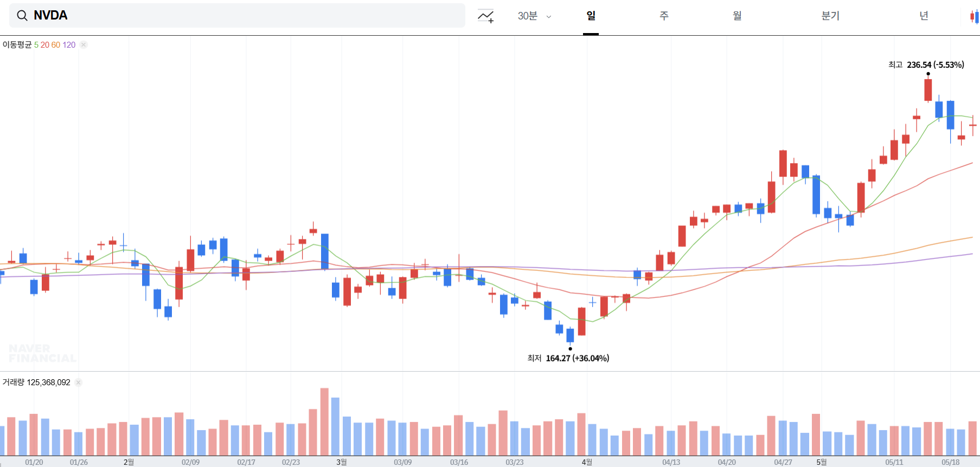Image resolution: width=980 pixels, height=467 pixels.
Task: Select the orange 60-day moving average value
Action: click(x=56, y=45)
